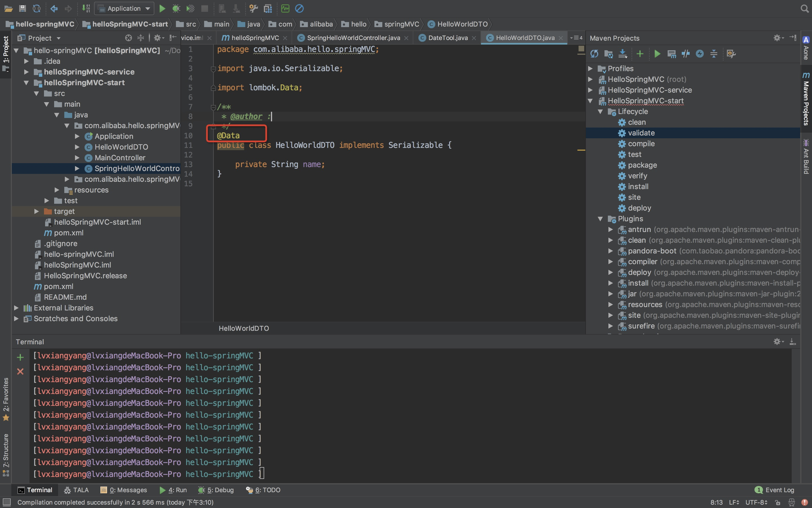Screen dimensions: 812x508
Task: Click the blue circle-slash toolbar icon
Action: (x=299, y=8)
